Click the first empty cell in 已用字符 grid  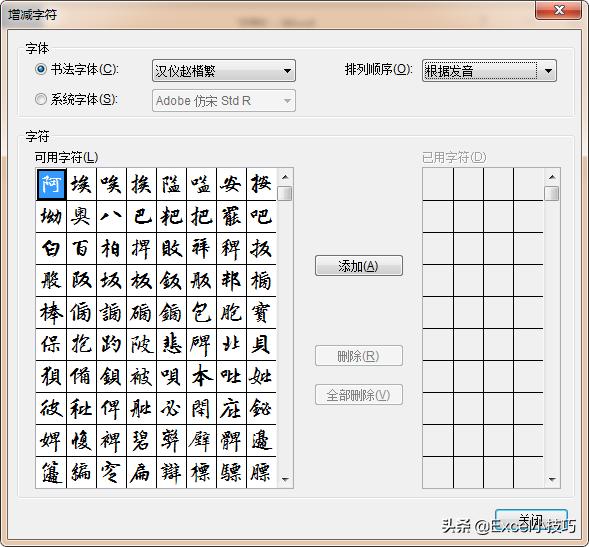[x=438, y=184]
